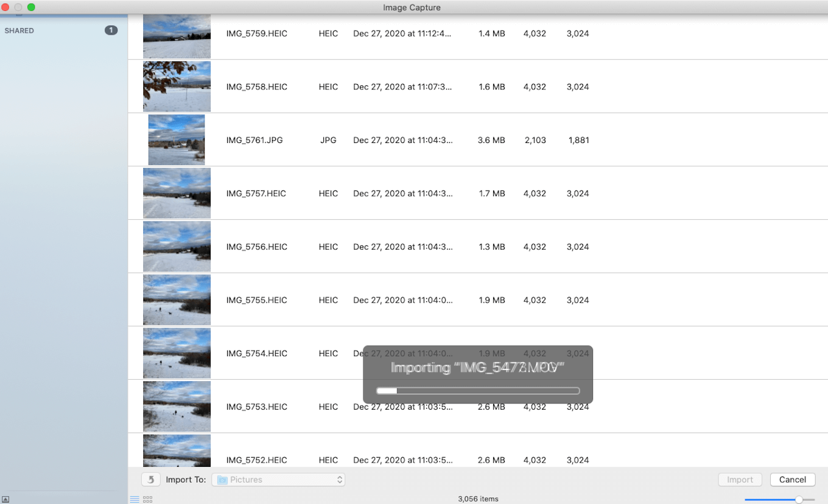Click file name IMG_5754.HEIC

pos(256,354)
